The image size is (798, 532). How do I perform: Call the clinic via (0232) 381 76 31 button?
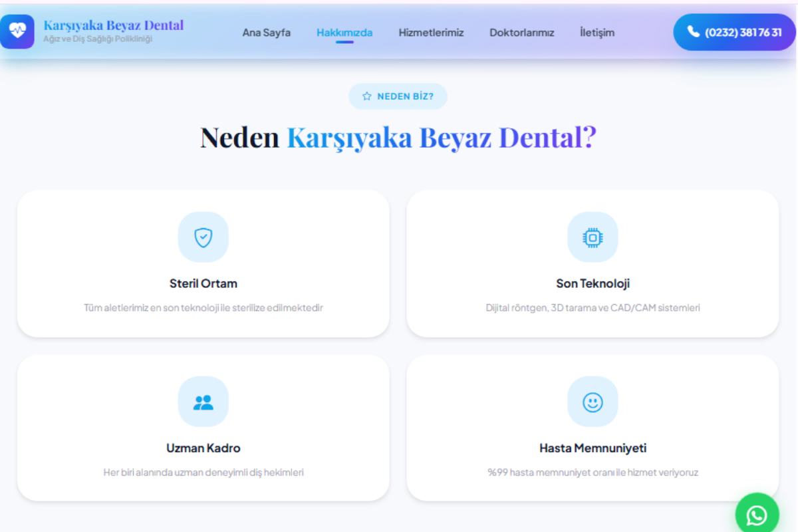[734, 31]
